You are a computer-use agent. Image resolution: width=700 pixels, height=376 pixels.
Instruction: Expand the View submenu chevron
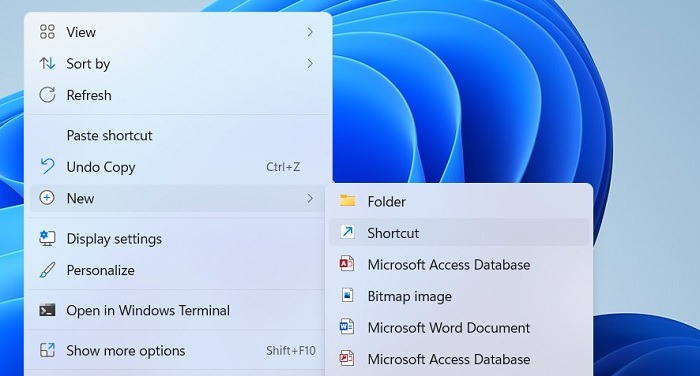pyautogui.click(x=310, y=32)
